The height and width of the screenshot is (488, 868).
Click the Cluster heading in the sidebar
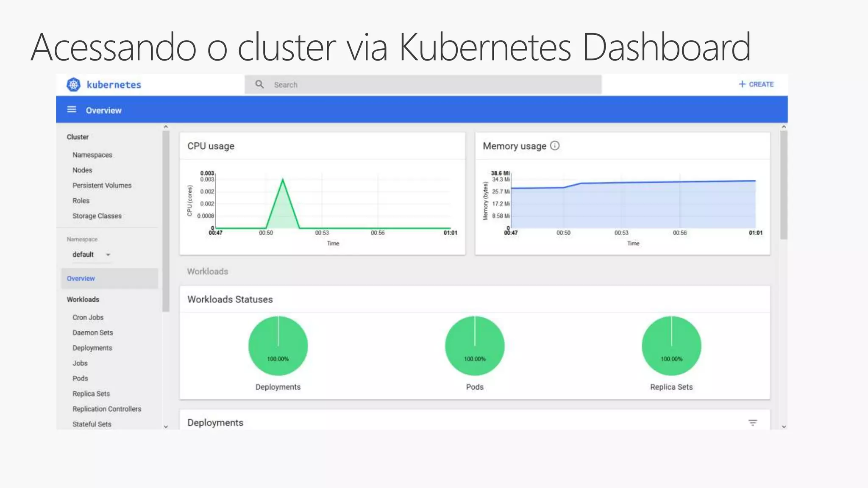(78, 137)
